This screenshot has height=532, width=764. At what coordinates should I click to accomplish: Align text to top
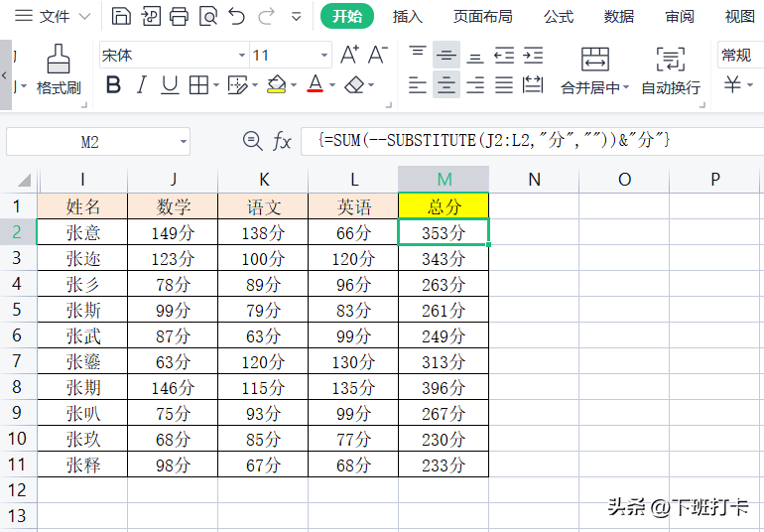point(418,55)
